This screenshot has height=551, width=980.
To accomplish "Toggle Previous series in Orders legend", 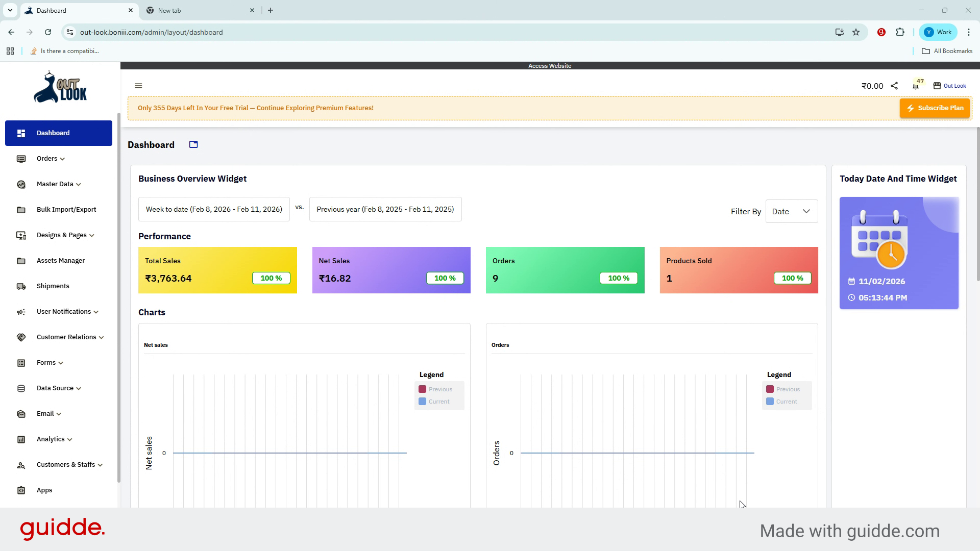I will tap(783, 389).
